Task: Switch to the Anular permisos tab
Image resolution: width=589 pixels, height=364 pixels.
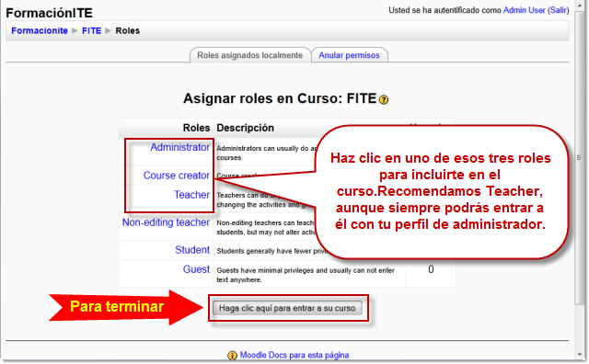Action: click(350, 55)
